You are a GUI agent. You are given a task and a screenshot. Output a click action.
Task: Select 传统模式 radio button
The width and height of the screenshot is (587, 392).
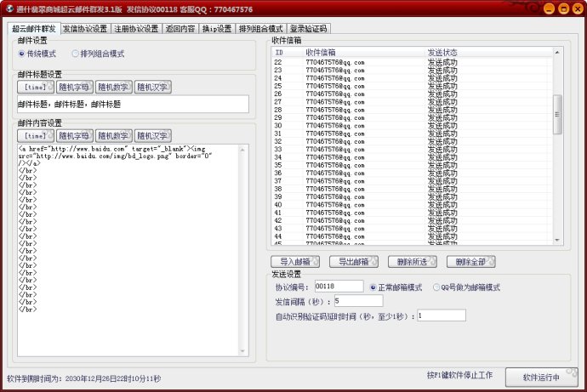pyautogui.click(x=22, y=54)
